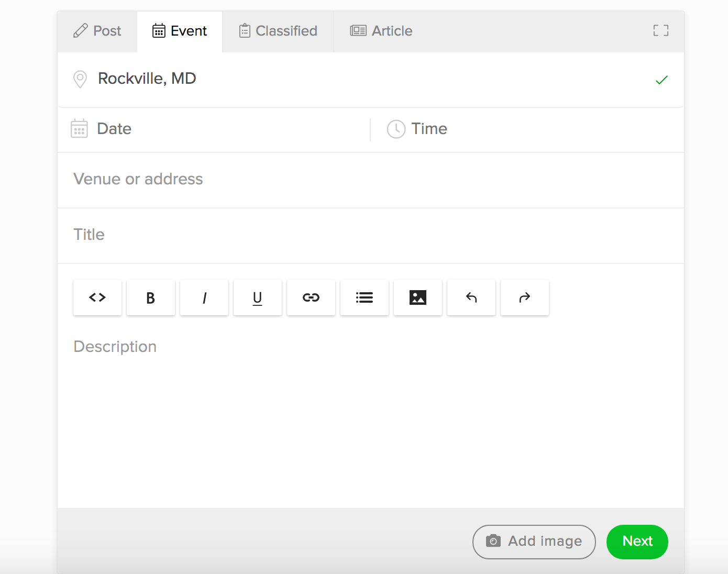Insert a hyperlink in description
The image size is (728, 574).
tap(311, 297)
